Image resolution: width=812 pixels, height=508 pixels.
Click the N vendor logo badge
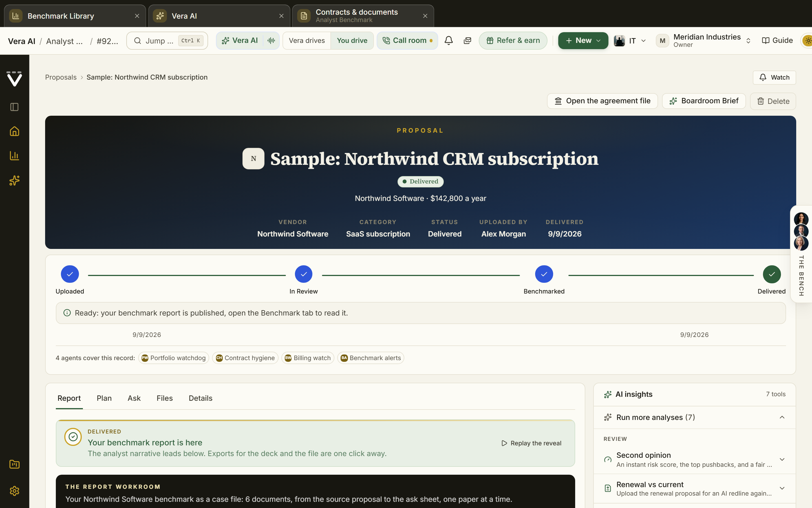coord(253,159)
